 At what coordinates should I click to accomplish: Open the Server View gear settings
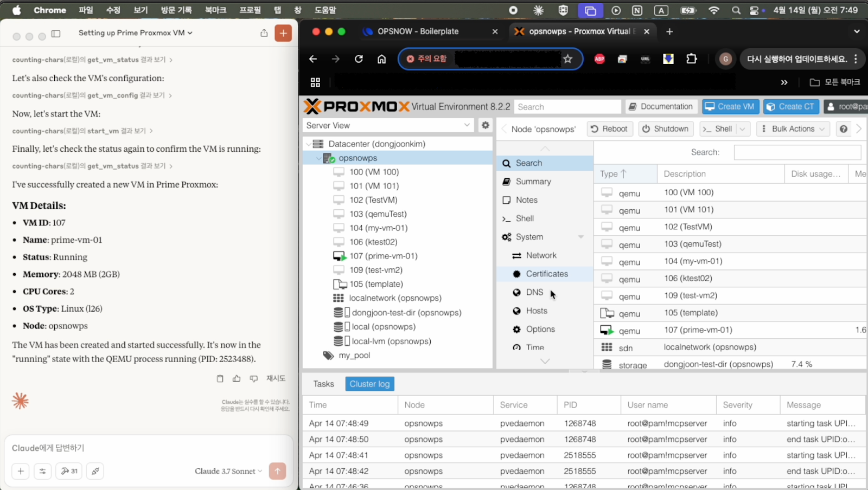click(x=486, y=125)
